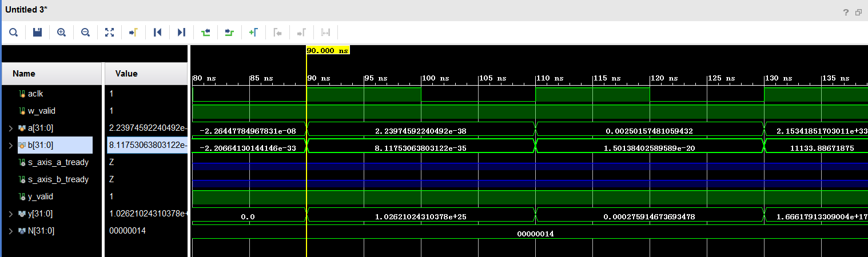Select the b[31:0] signal name
Screen dimensions: 868x257
point(40,145)
